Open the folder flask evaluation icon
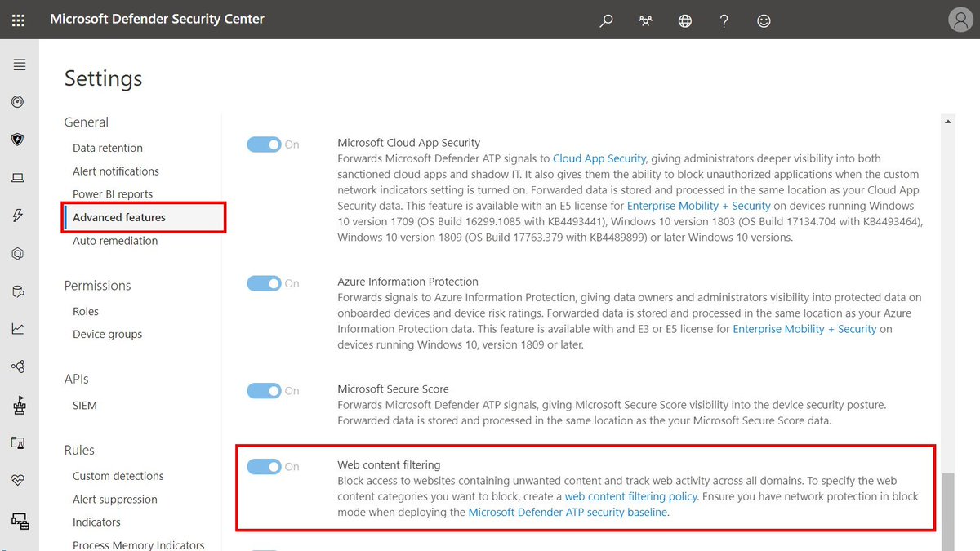 [x=18, y=442]
